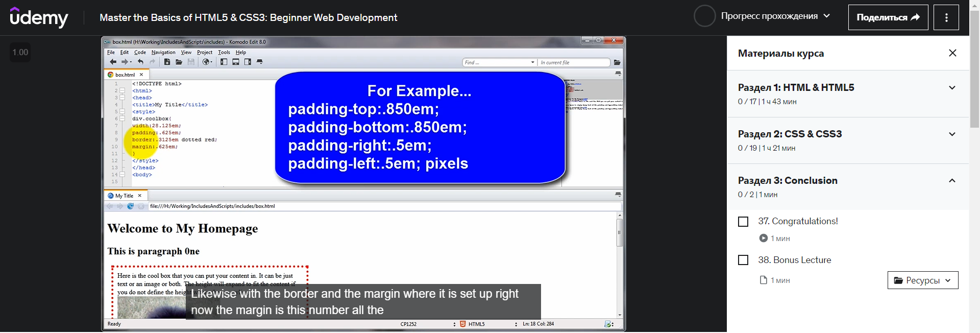Open the Ресурсы resources dropdown

coord(923,280)
